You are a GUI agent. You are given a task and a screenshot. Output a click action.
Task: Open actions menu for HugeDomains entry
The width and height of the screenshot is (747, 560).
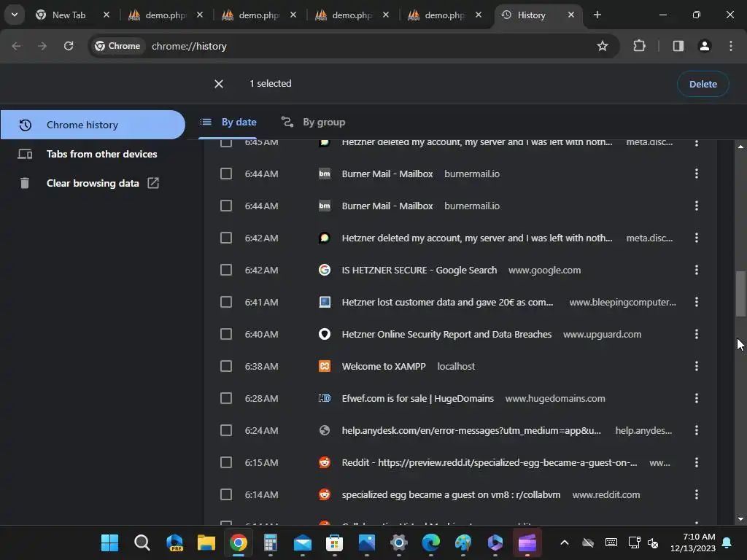click(x=697, y=398)
